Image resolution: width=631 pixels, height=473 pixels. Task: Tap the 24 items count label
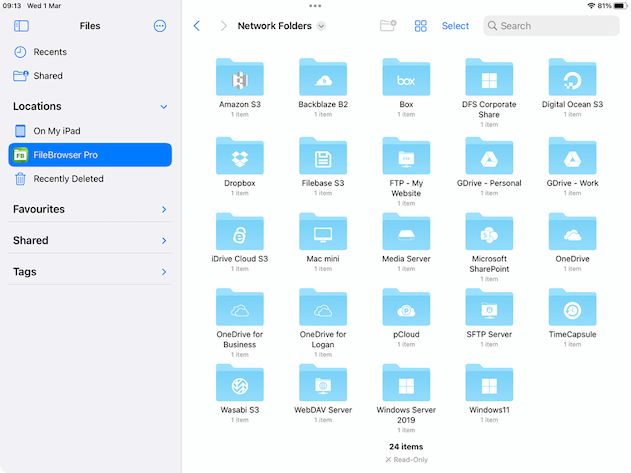[406, 446]
